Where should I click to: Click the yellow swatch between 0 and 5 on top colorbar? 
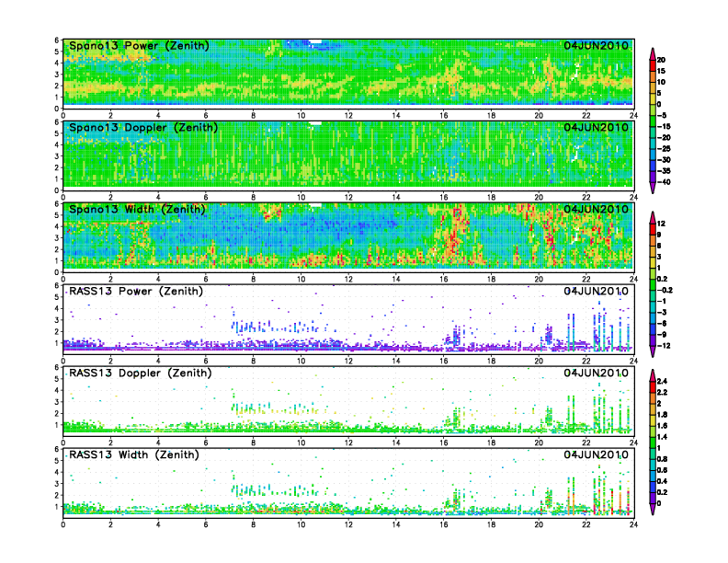(x=653, y=99)
